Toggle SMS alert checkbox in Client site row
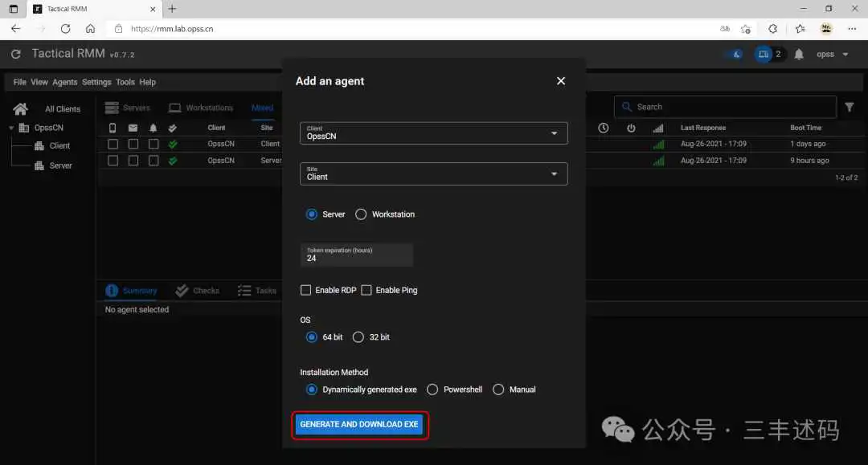 click(x=113, y=144)
